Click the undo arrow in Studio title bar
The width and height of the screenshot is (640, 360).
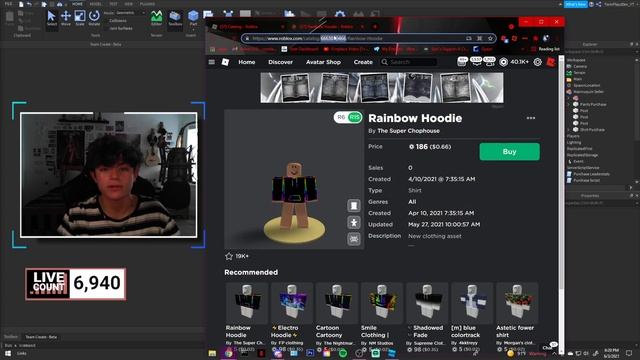[x=29, y=4]
